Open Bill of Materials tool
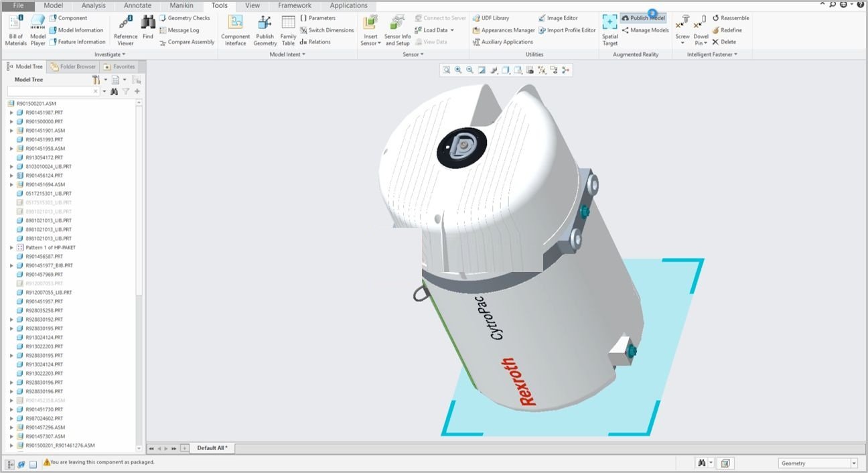Screen dimensions: 868x473 [16, 30]
